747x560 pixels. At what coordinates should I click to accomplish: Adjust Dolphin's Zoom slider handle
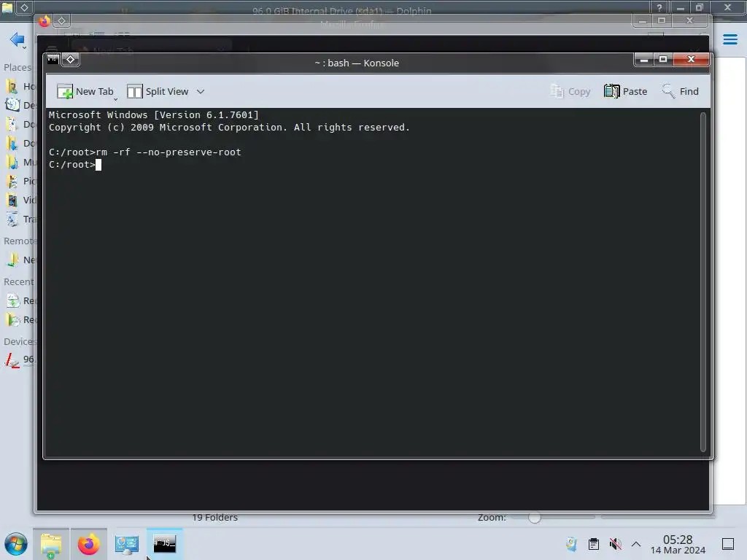535,518
